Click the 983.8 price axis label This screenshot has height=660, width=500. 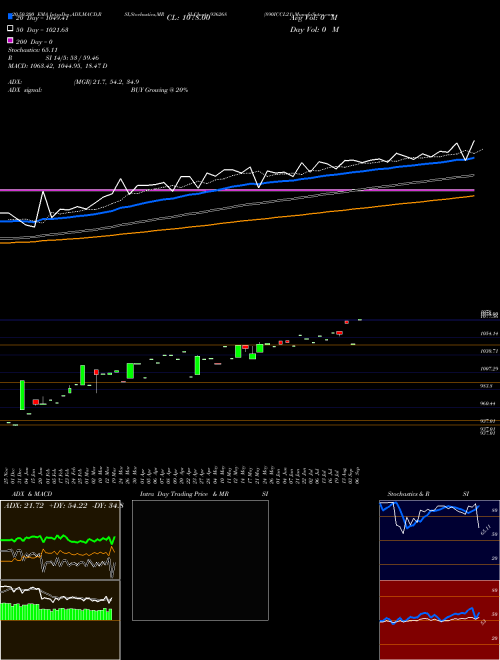click(487, 386)
